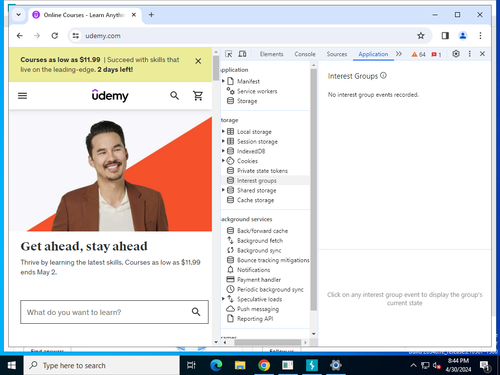Select Push messaging item
The image size is (500, 375).
tap(258, 309)
